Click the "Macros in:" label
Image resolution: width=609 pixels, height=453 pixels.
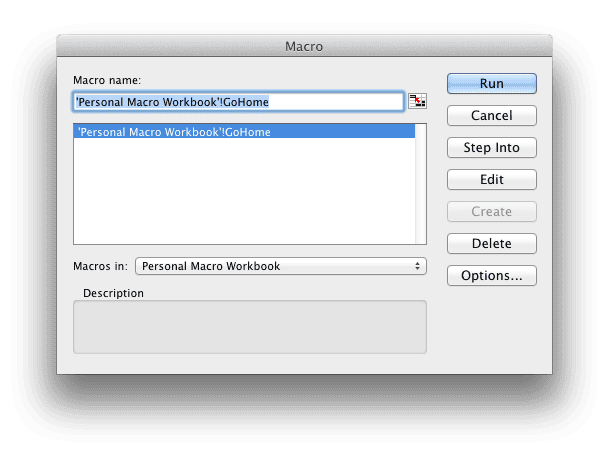[101, 266]
